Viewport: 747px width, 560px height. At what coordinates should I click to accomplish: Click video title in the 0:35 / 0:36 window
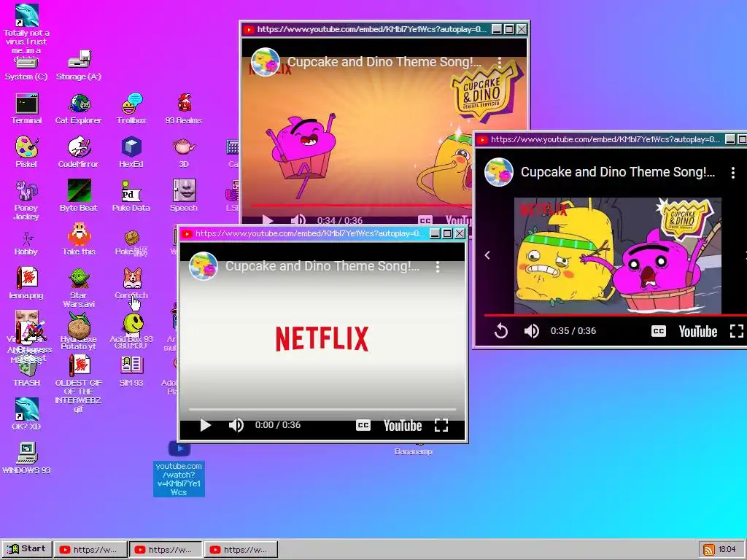pos(617,172)
